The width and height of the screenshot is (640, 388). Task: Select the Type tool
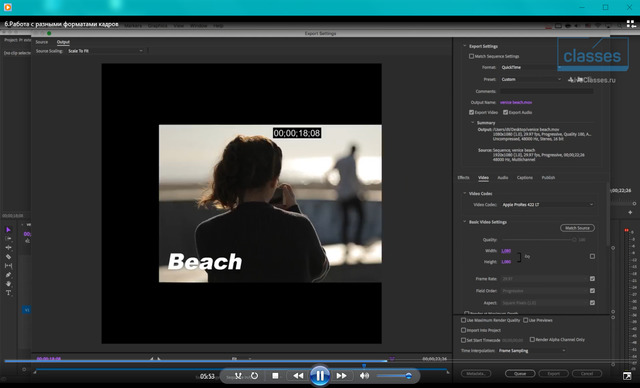(x=8, y=293)
